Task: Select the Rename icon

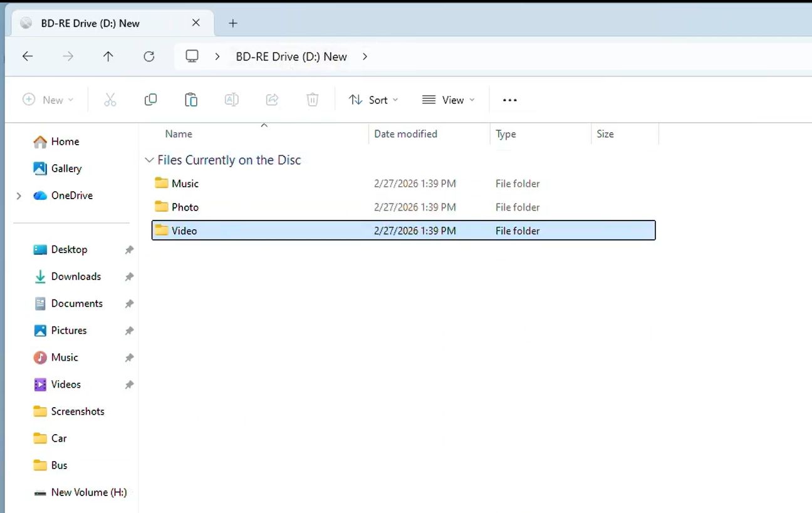Action: 231,99
